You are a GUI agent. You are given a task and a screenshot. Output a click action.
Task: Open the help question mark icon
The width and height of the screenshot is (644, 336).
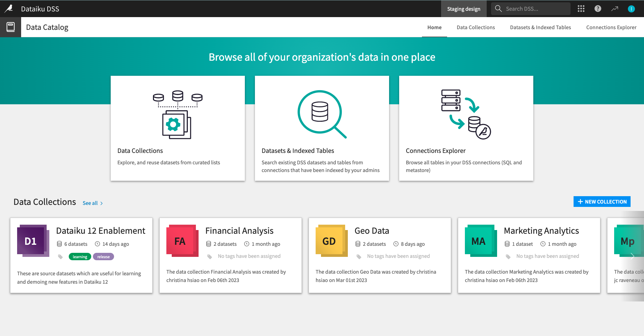tap(598, 8)
